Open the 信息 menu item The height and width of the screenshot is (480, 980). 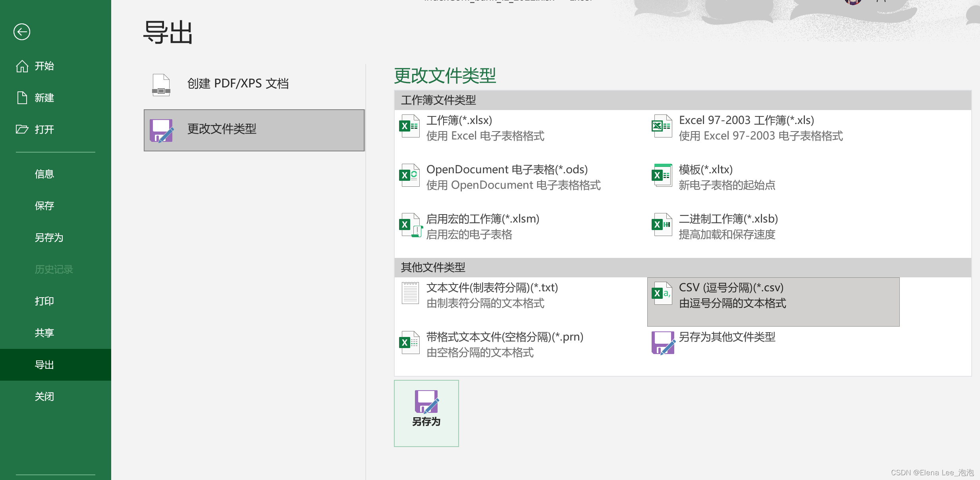[x=44, y=174]
